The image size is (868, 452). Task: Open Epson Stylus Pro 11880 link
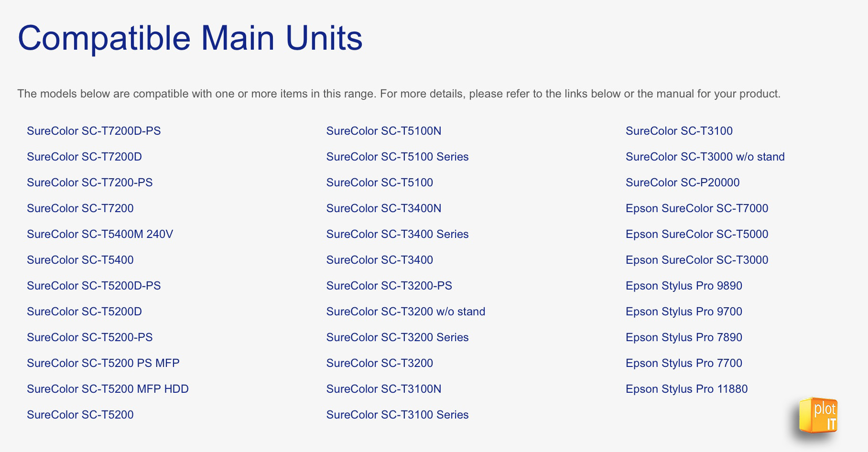pos(686,389)
